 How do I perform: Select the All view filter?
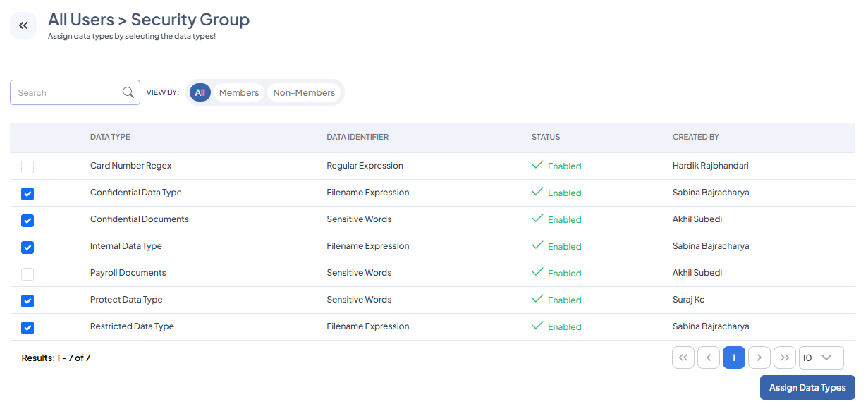coord(200,92)
